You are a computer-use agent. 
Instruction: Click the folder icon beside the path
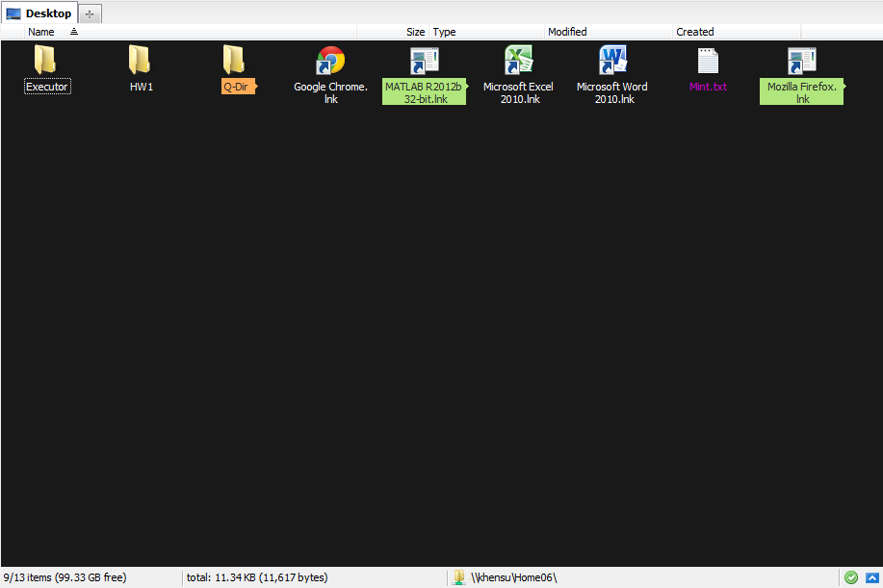point(460,577)
